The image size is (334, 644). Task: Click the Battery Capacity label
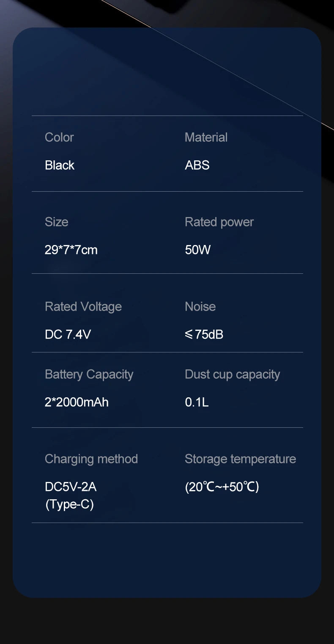tap(89, 374)
